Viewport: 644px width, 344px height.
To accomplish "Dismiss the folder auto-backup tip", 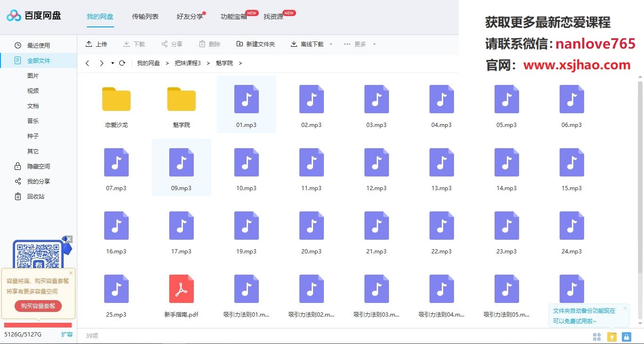I will pos(625,308).
